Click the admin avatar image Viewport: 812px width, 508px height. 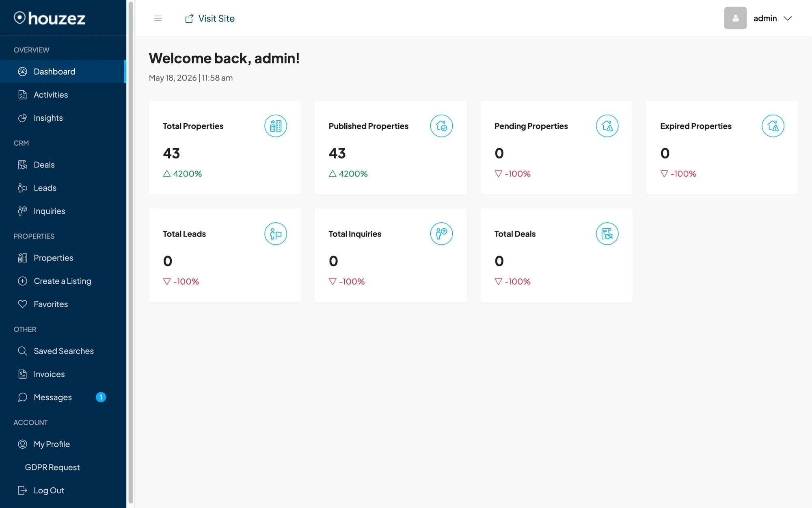pos(735,18)
